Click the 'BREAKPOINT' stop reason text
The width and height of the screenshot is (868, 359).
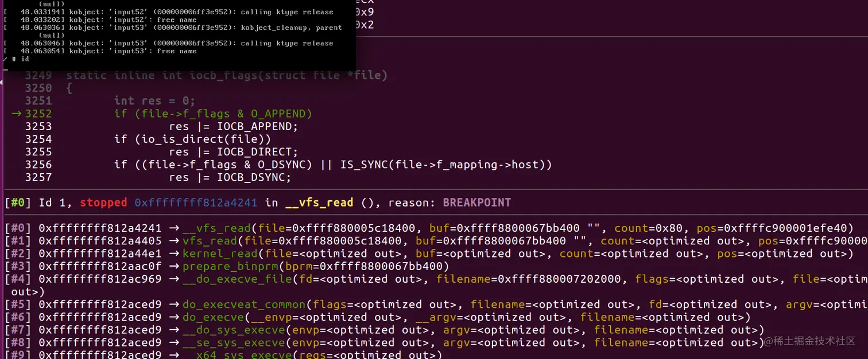(x=476, y=202)
